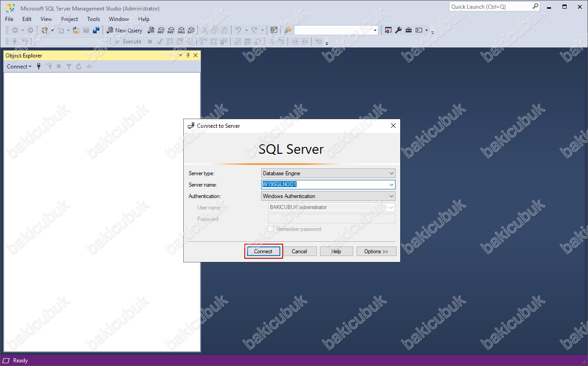
Task: Click the Ready status bar text
Action: 21,361
